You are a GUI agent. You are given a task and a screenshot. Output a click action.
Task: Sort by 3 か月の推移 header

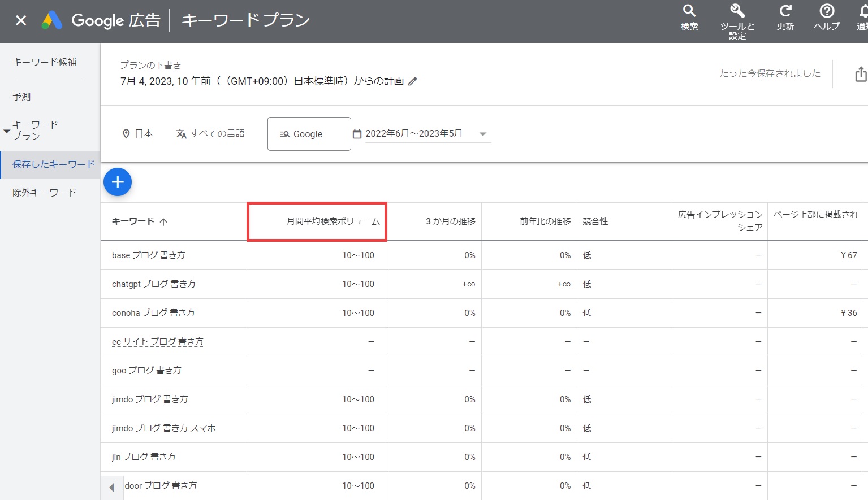451,221
